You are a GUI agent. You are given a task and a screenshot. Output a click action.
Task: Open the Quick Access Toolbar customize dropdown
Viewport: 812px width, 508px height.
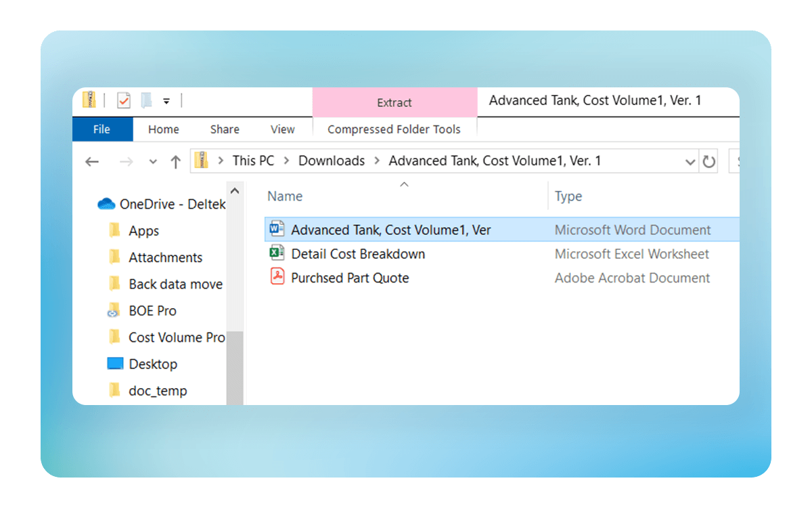tap(166, 102)
